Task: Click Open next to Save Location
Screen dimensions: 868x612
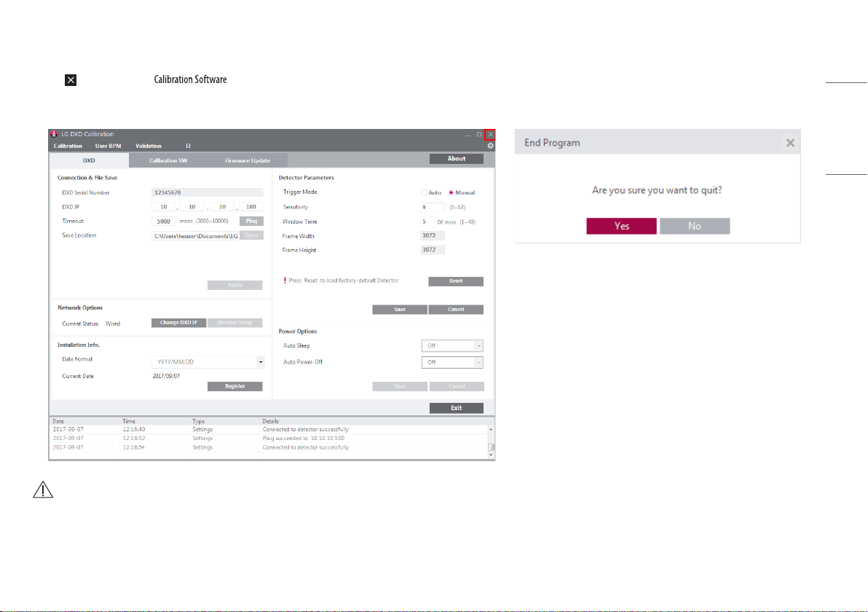Action: coord(251,235)
